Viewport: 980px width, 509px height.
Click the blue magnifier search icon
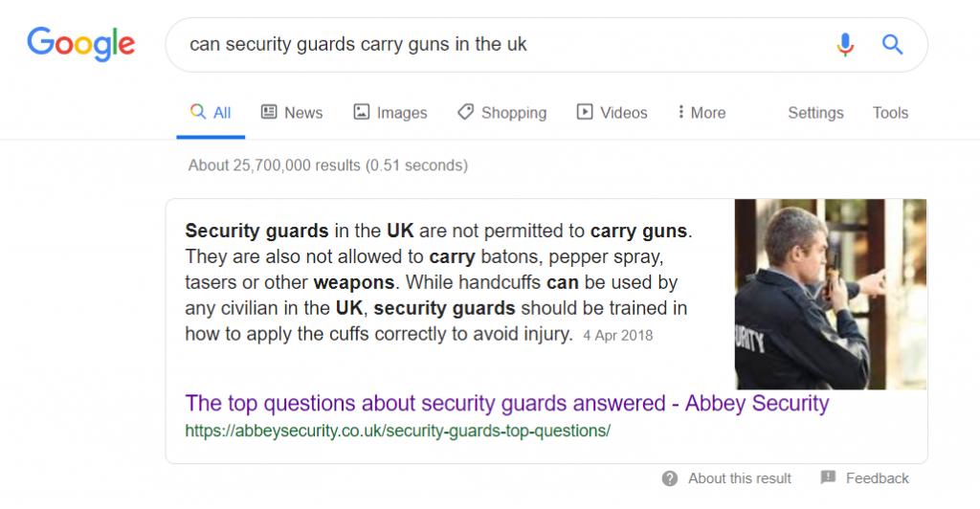pos(892,44)
